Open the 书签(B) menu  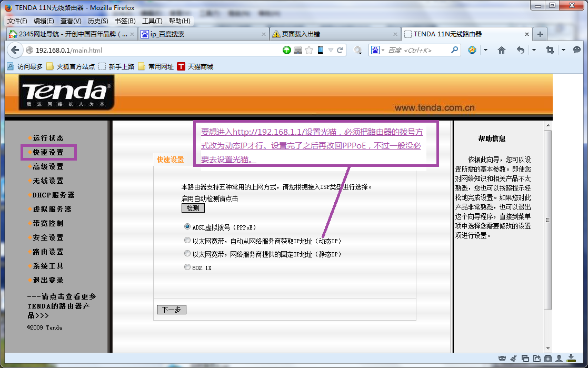[125, 21]
